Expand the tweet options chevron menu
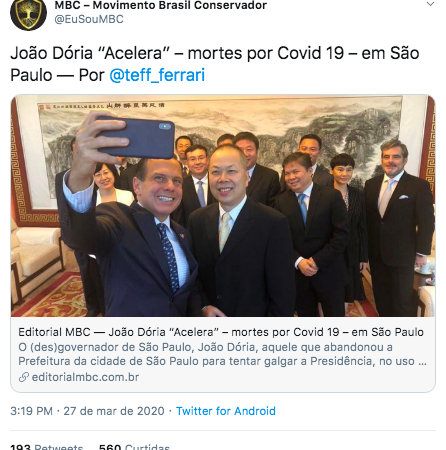This screenshot has width=446, height=450. 431,4
